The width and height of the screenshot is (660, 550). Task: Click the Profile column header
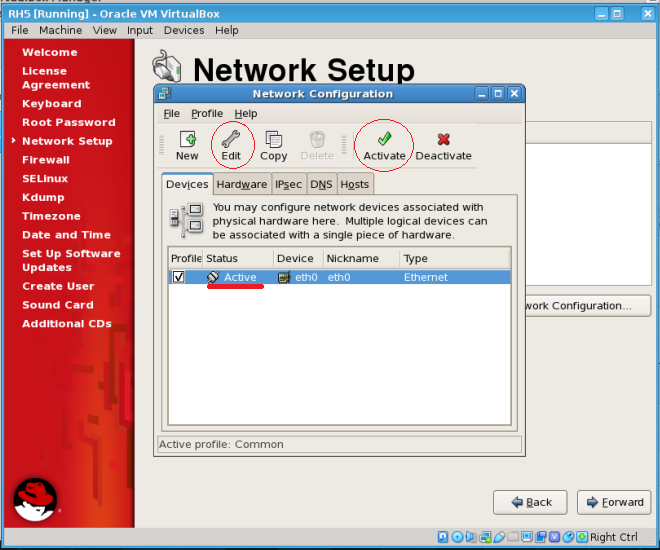click(186, 258)
